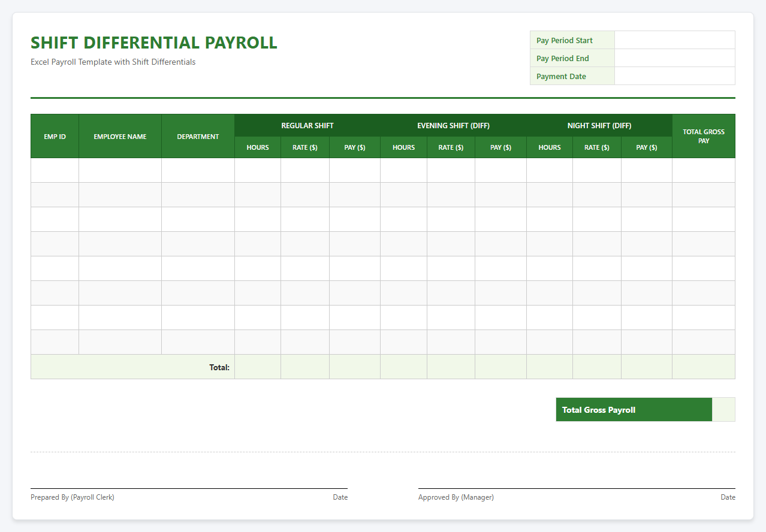766x532 pixels.
Task: Click the Prepared By (Payroll Clerk) label
Action: tap(73, 497)
